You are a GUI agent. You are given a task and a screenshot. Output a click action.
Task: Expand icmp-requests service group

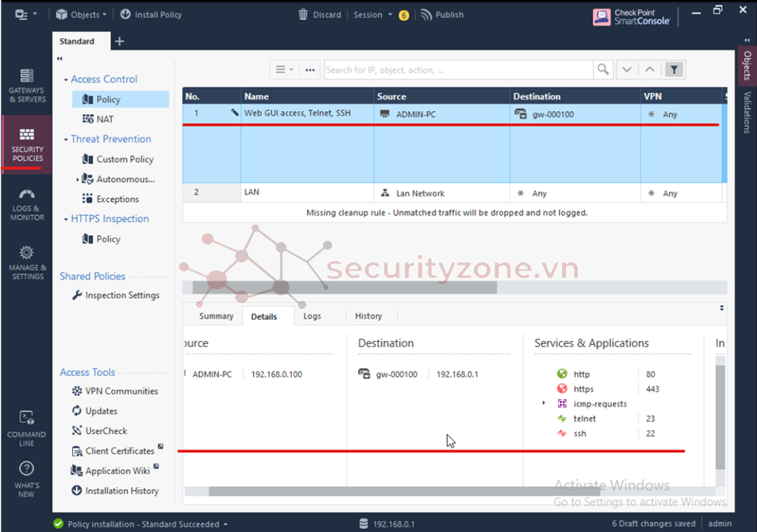point(543,403)
